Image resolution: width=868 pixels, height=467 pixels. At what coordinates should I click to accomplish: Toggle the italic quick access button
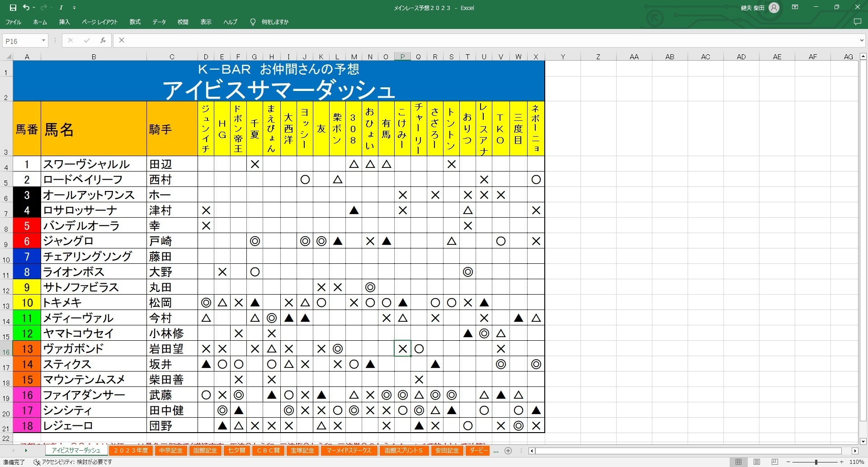tap(61, 8)
